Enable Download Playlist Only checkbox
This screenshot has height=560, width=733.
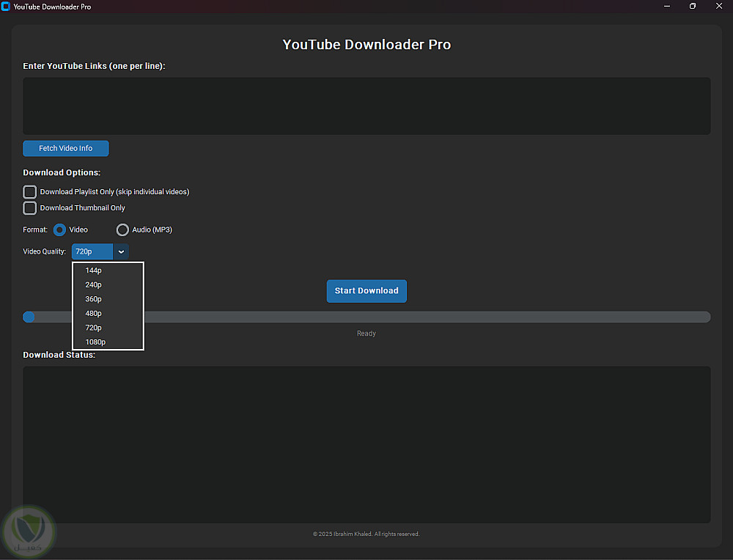point(30,191)
